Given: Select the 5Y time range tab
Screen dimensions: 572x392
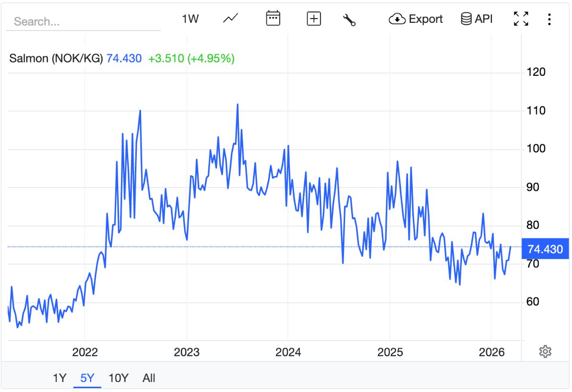Looking at the screenshot, I should pyautogui.click(x=87, y=378).
